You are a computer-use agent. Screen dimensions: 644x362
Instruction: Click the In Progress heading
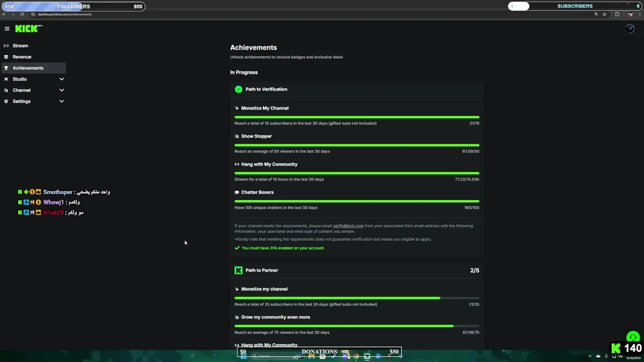click(x=244, y=72)
